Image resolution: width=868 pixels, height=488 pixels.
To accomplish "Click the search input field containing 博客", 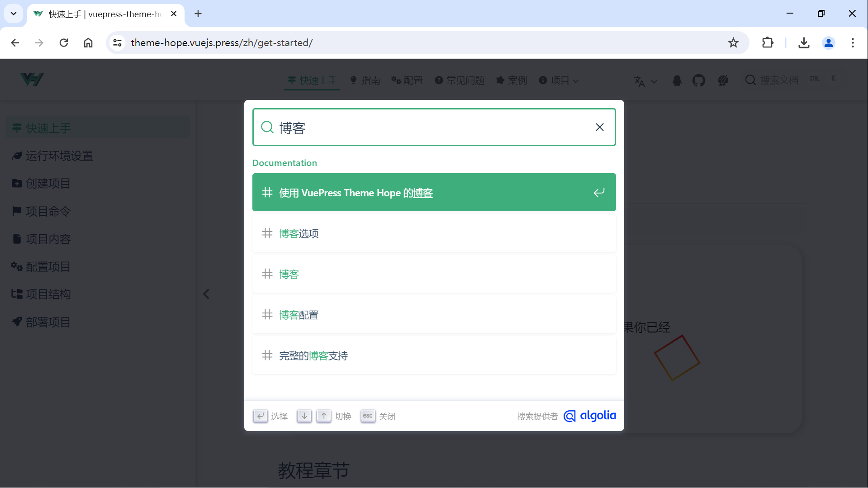I will (x=433, y=127).
